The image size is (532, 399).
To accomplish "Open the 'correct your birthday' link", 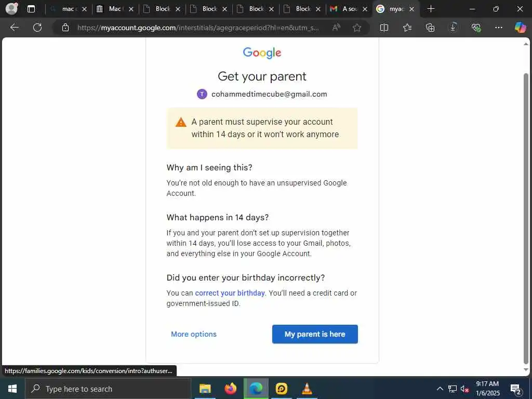I will (x=230, y=293).
